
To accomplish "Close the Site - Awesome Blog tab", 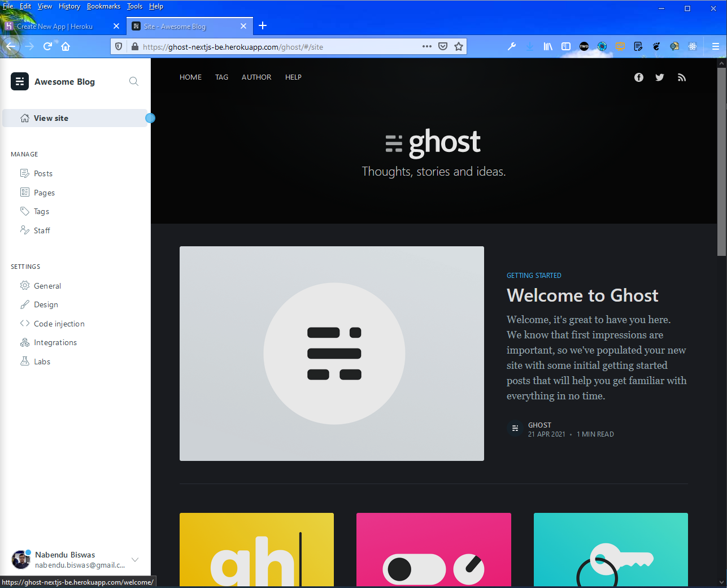I will pyautogui.click(x=243, y=26).
